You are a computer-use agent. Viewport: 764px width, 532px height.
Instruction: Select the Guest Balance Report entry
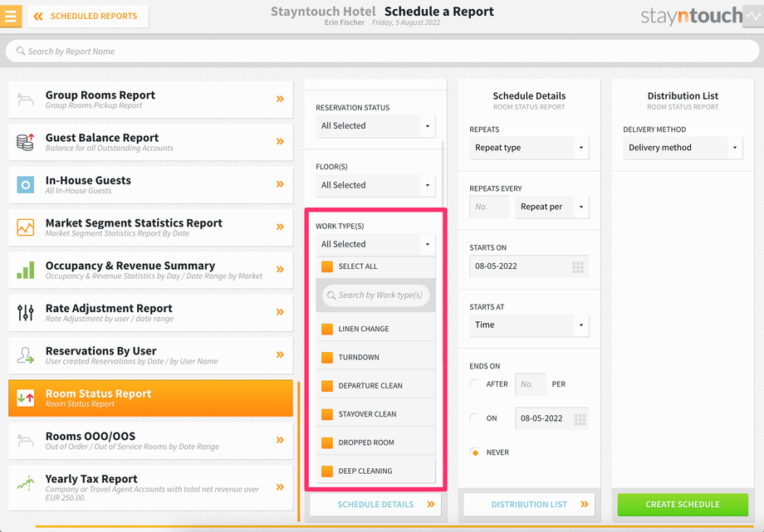click(150, 142)
